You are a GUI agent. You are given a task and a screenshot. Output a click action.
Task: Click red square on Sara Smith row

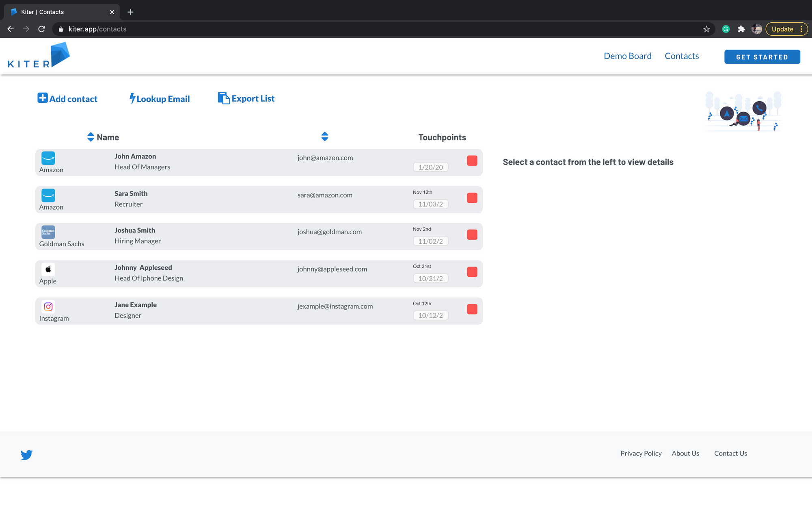tap(472, 198)
